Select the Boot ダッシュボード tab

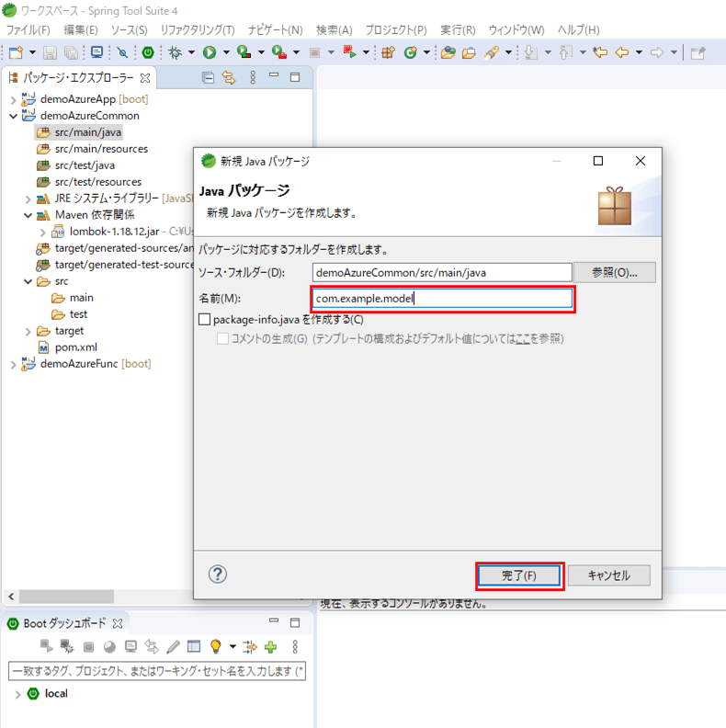(65, 623)
